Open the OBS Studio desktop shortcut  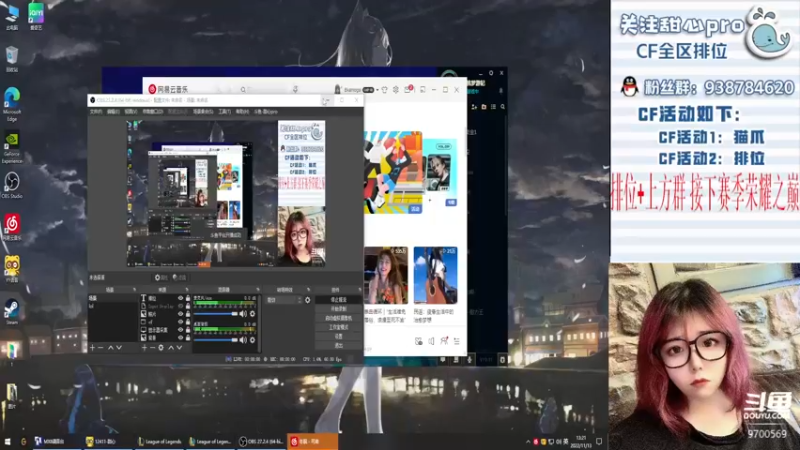[x=12, y=186]
